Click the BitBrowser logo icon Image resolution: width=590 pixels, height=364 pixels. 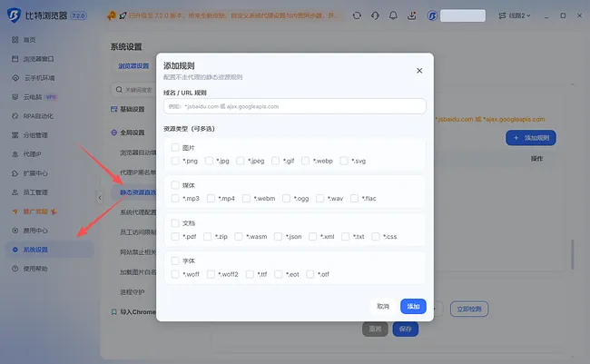15,15
